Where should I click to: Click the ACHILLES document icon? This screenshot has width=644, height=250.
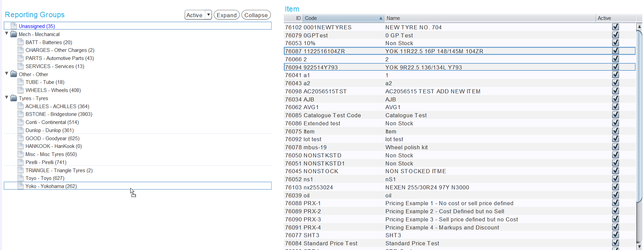pos(21,106)
